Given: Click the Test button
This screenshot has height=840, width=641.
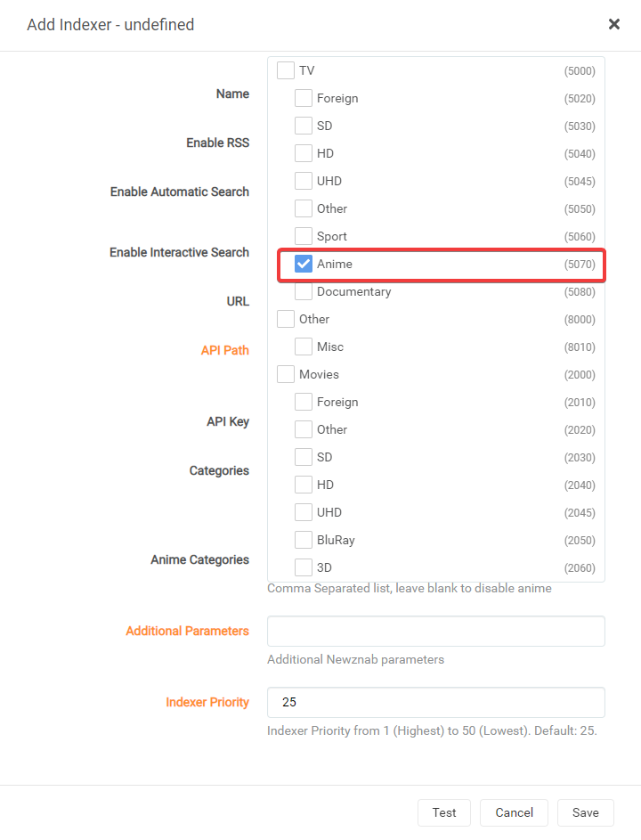Looking at the screenshot, I should coord(444,812).
